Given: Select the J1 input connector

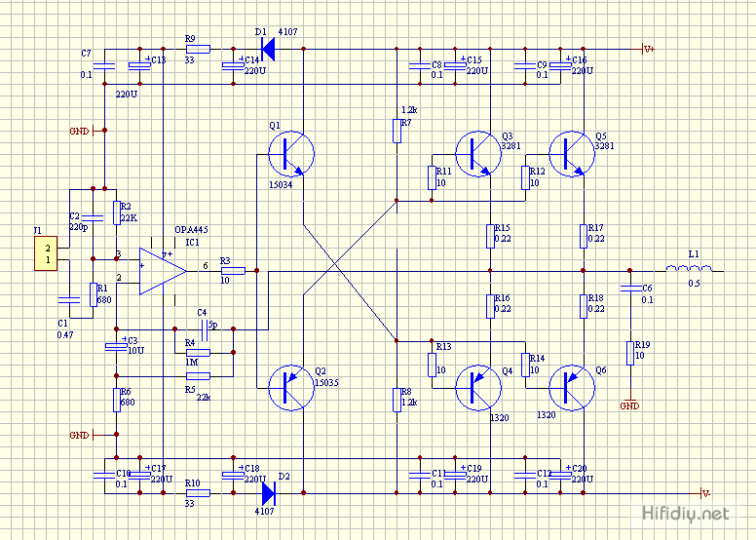Looking at the screenshot, I should point(44,255).
